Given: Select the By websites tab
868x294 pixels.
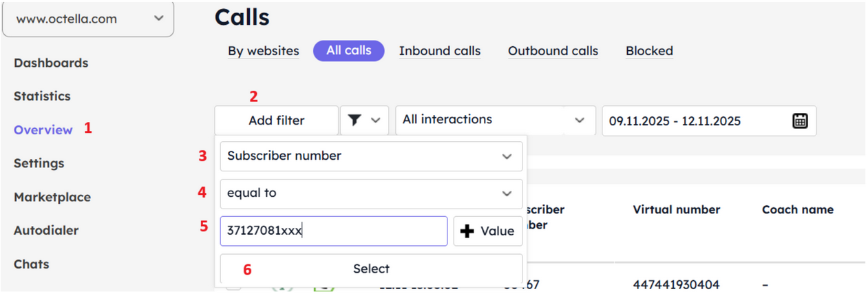Looking at the screenshot, I should pos(264,51).
